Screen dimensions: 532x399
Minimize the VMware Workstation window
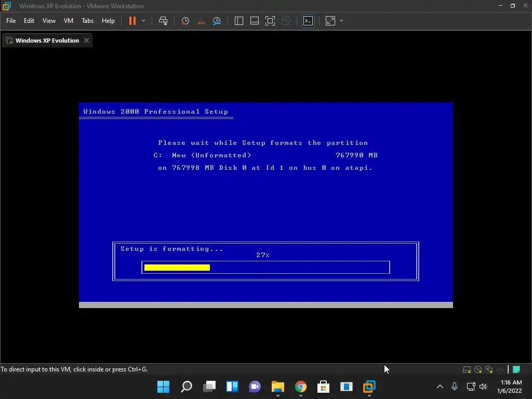pyautogui.click(x=500, y=6)
